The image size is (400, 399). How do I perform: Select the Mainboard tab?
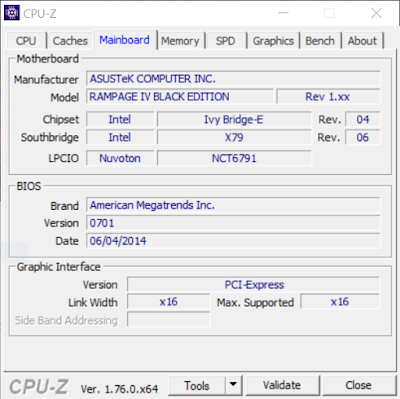(x=125, y=40)
